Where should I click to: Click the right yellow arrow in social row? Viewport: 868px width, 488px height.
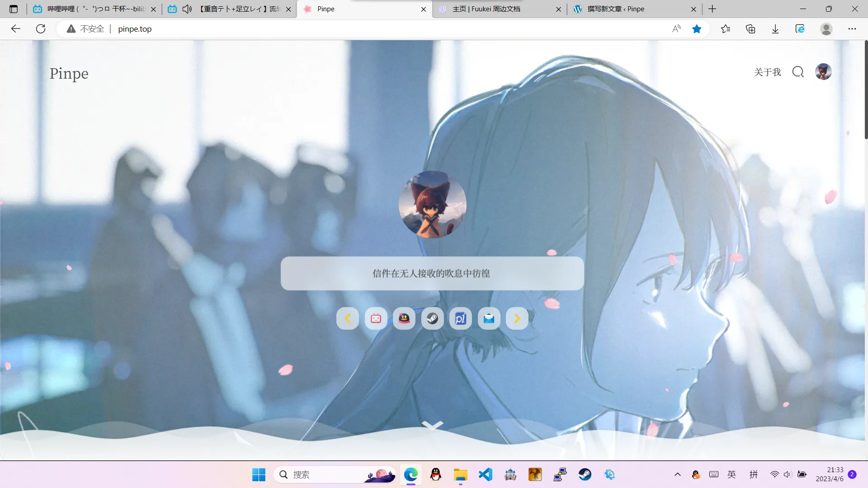[517, 319]
